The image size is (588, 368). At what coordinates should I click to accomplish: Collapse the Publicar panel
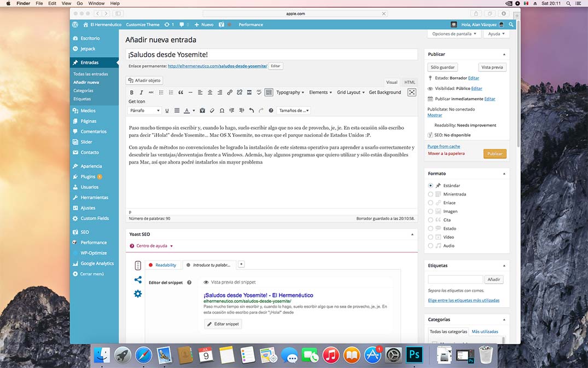tap(504, 54)
